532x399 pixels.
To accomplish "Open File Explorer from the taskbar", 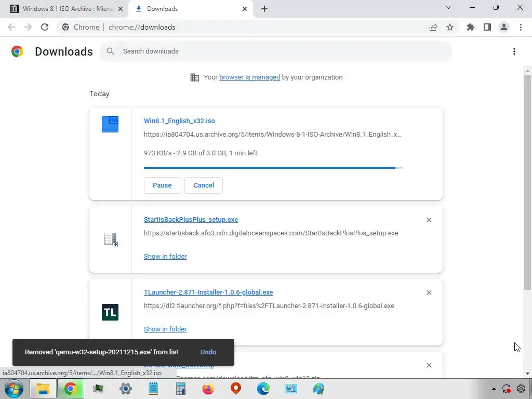I will click(x=43, y=389).
